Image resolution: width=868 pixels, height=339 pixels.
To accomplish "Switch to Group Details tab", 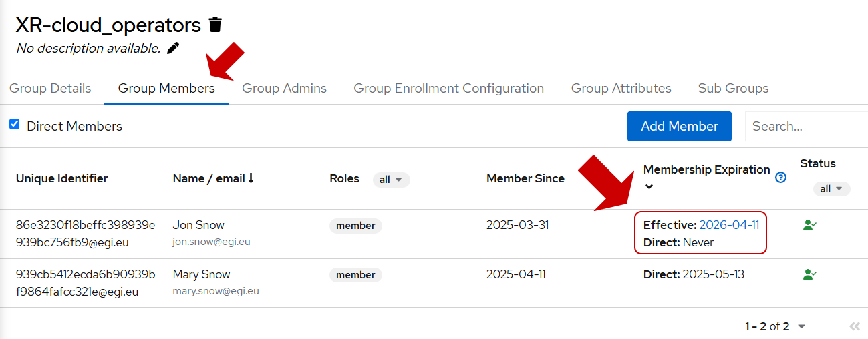I will (x=50, y=88).
